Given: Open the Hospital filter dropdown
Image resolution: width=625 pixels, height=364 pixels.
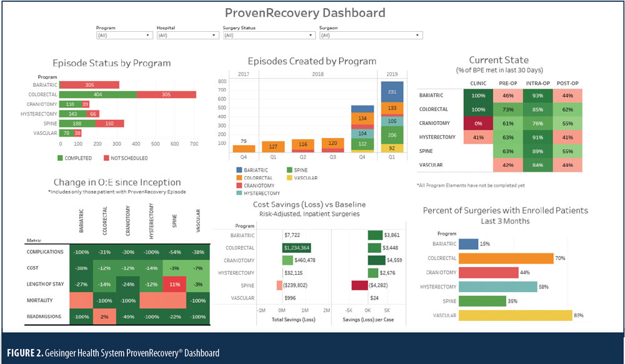Looking at the screenshot, I should [x=187, y=36].
